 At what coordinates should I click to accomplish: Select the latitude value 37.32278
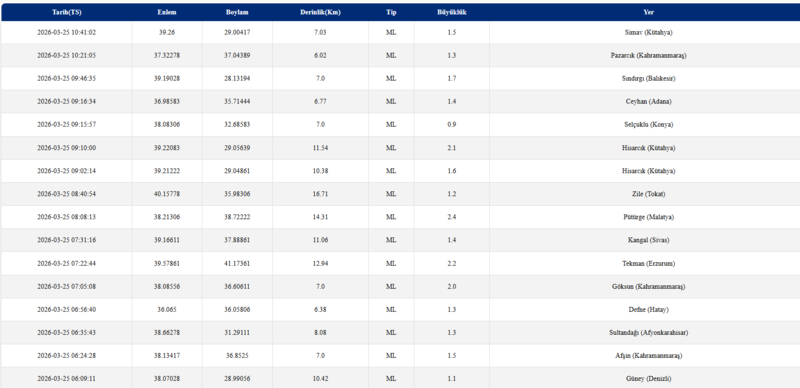167,55
